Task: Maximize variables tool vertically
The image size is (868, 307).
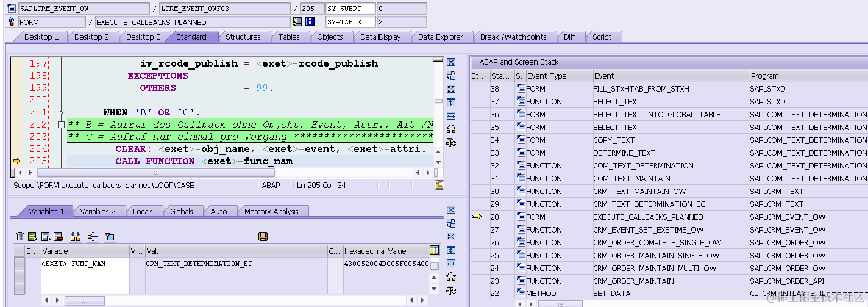Action: point(451,250)
